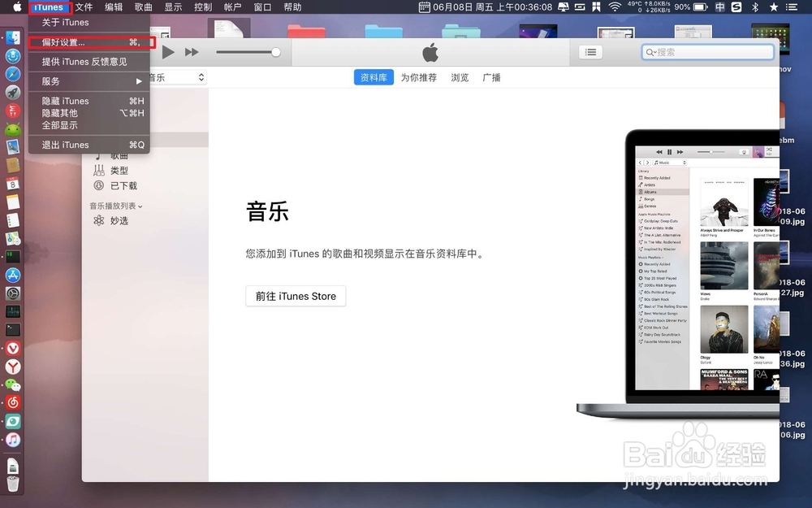This screenshot has width=812, height=508.
Task: Open the list view button
Action: pyautogui.click(x=590, y=52)
